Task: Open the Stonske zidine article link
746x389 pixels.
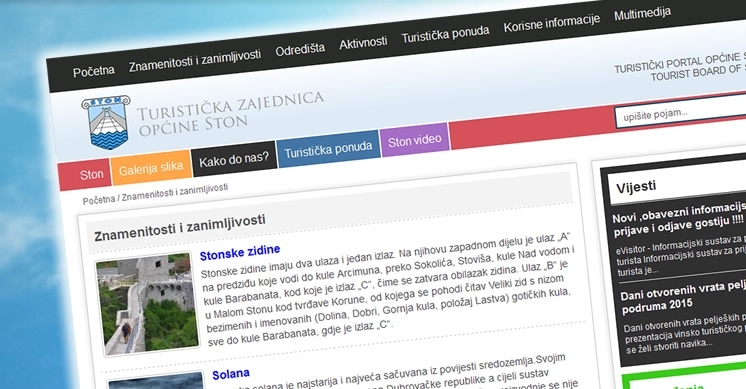Action: click(240, 253)
